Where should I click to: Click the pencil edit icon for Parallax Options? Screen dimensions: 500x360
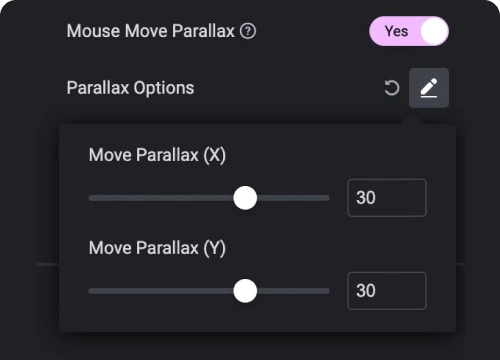[x=429, y=88]
